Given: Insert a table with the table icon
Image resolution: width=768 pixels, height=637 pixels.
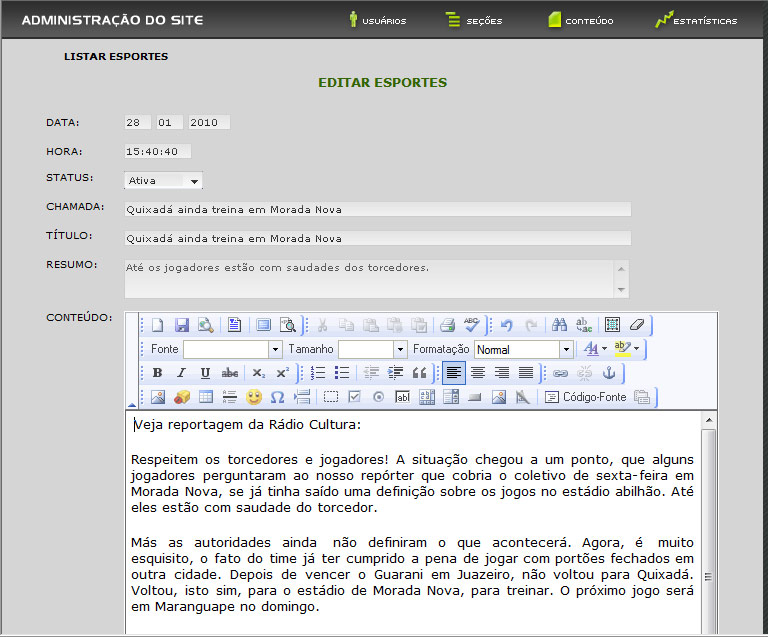Looking at the screenshot, I should click(206, 397).
